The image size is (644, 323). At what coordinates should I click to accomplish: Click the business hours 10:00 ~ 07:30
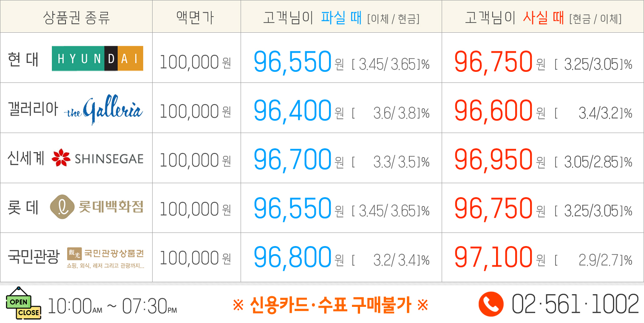pyautogui.click(x=112, y=306)
